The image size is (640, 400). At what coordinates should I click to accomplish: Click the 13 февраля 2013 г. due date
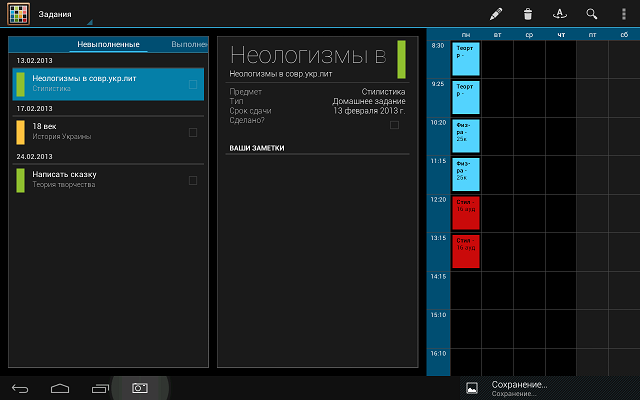coord(369,111)
